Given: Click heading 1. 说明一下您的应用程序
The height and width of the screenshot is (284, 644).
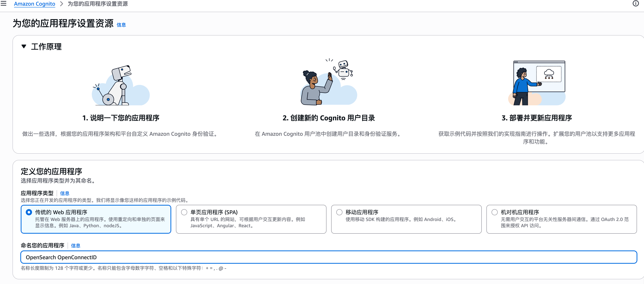Looking at the screenshot, I should [x=121, y=118].
